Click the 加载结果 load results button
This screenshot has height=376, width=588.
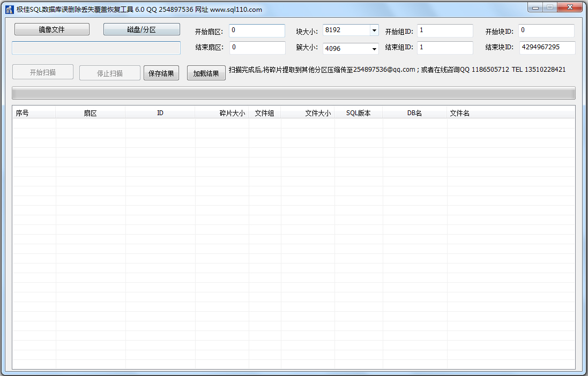(x=206, y=73)
